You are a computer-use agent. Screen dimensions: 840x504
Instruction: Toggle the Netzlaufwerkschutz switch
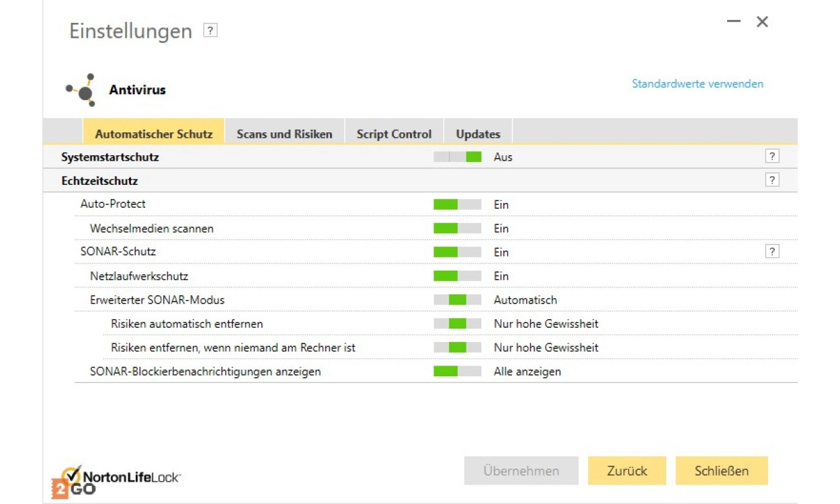[457, 276]
